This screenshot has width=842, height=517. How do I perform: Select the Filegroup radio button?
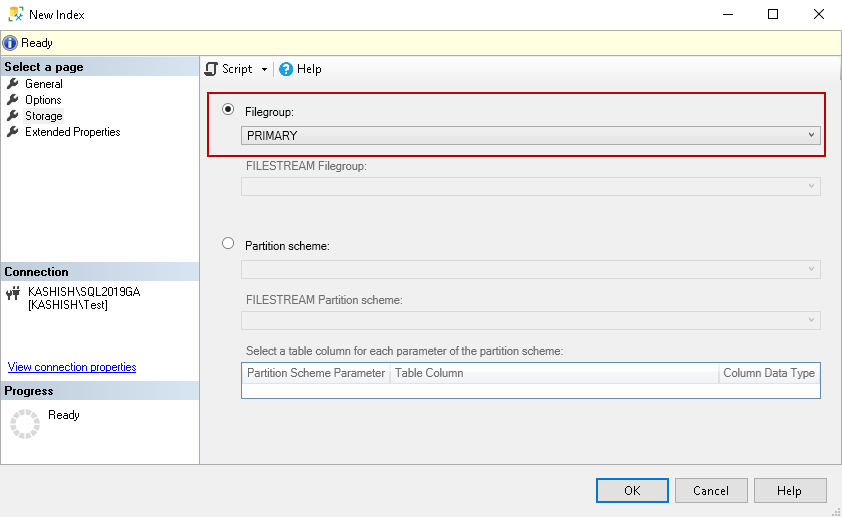[x=228, y=110]
